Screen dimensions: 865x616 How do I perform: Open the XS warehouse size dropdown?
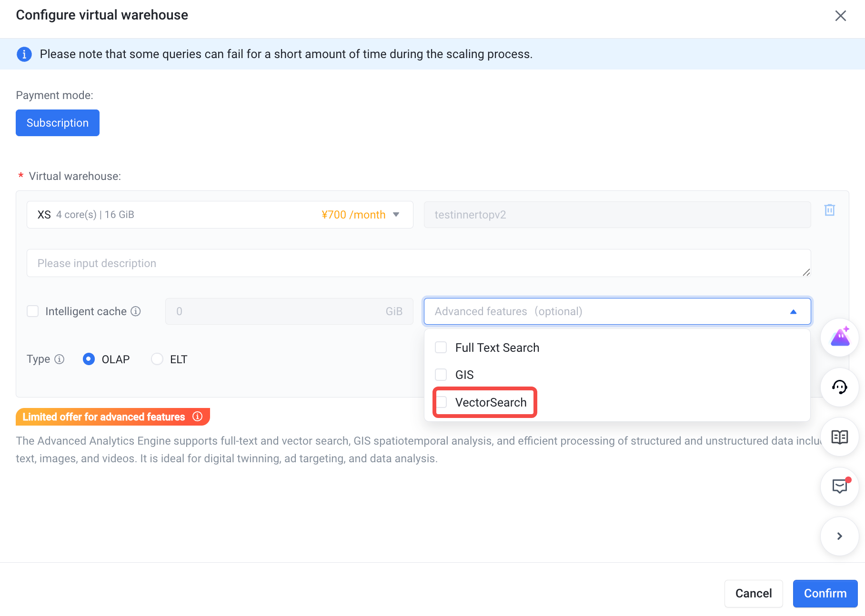point(220,215)
